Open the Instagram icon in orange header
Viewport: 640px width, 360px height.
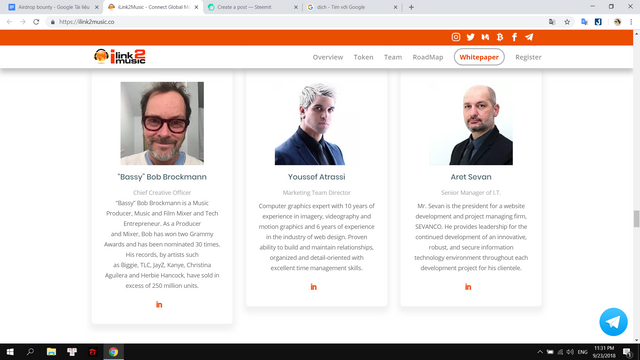click(x=456, y=37)
